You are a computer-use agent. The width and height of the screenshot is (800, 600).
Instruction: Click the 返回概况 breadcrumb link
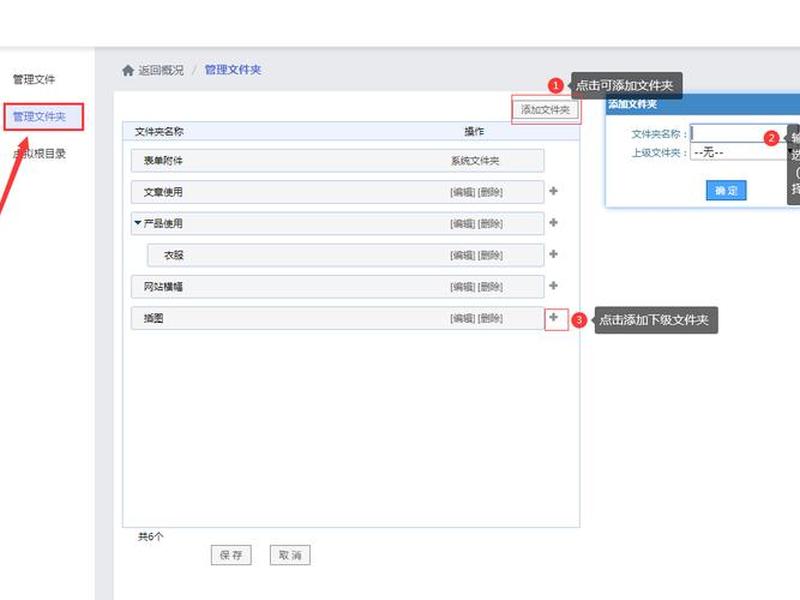point(161,70)
